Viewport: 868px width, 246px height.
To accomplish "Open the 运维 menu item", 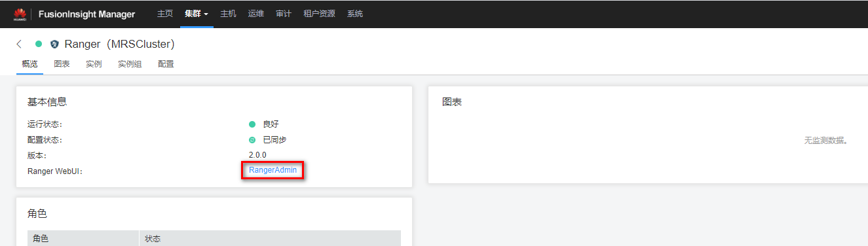I will point(255,14).
